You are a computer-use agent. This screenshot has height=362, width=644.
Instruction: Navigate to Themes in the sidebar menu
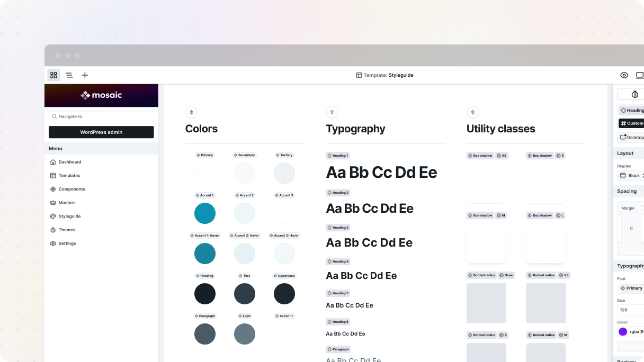(x=68, y=230)
